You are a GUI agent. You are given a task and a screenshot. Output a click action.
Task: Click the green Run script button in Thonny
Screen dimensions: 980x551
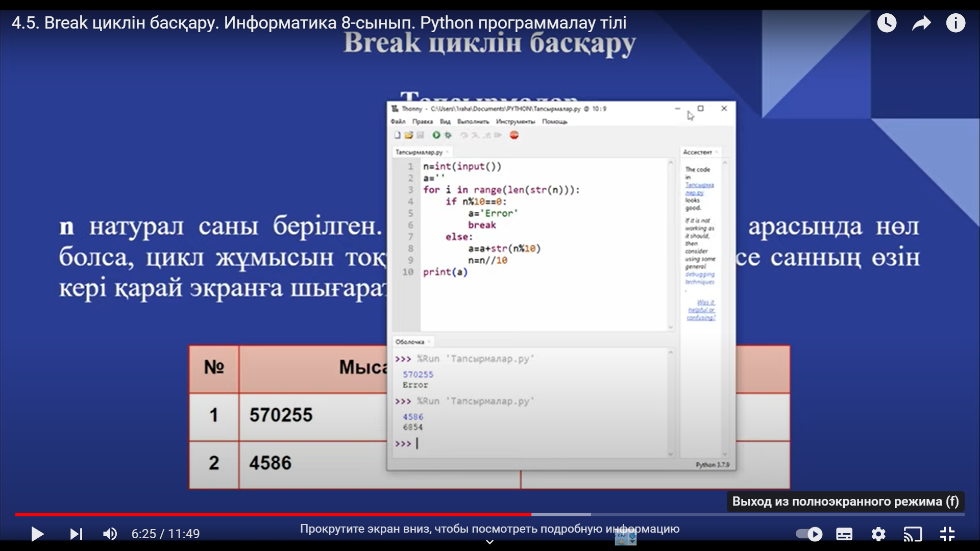[x=436, y=135]
